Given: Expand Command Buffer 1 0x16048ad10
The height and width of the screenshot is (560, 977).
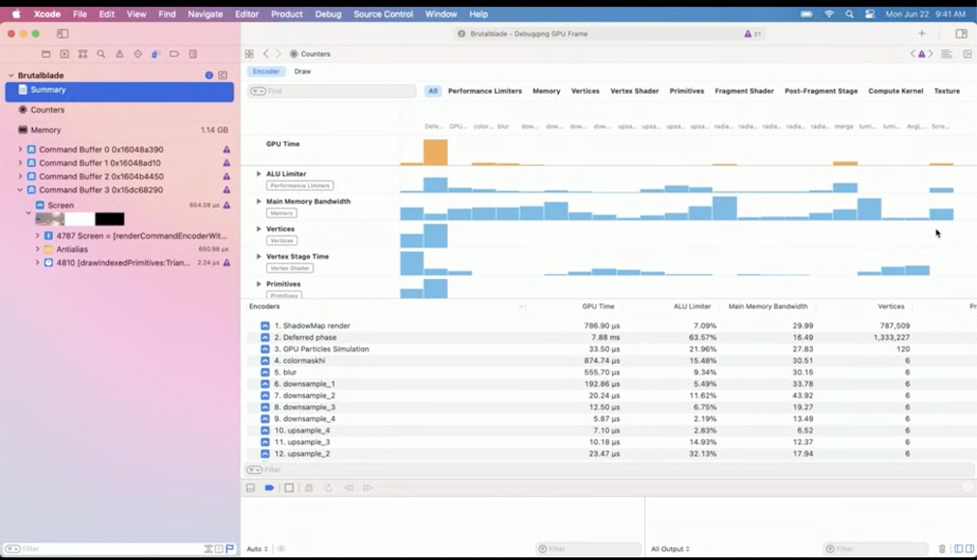Looking at the screenshot, I should pos(20,163).
